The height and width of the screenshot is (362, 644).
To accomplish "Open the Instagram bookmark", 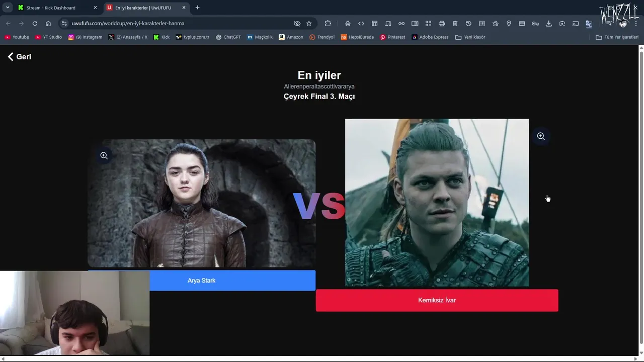I will pyautogui.click(x=85, y=37).
